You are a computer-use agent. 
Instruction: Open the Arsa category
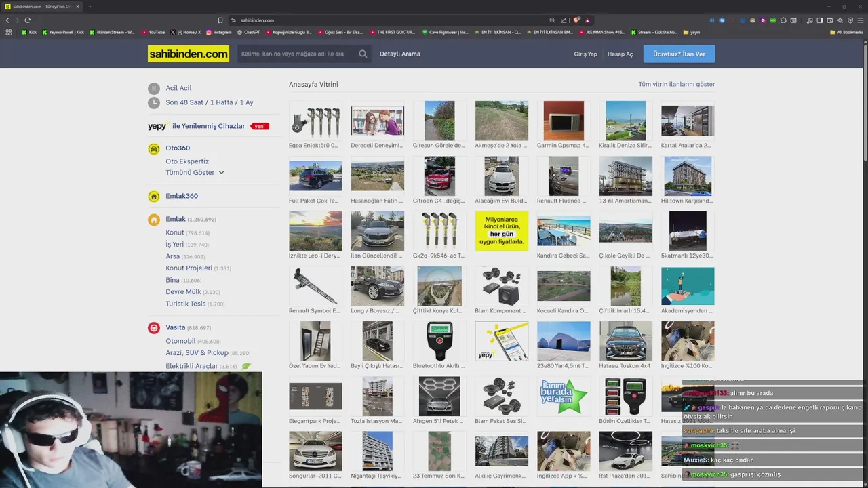[173, 256]
